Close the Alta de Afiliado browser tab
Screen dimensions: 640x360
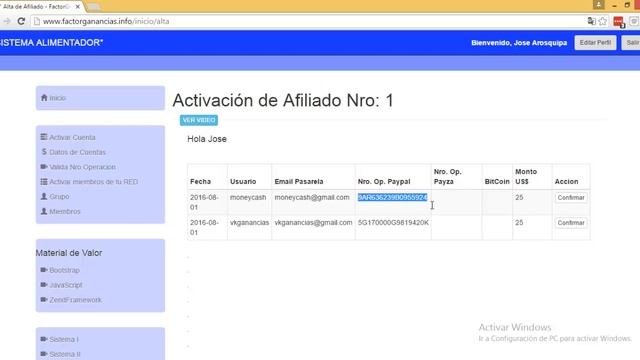[78, 7]
